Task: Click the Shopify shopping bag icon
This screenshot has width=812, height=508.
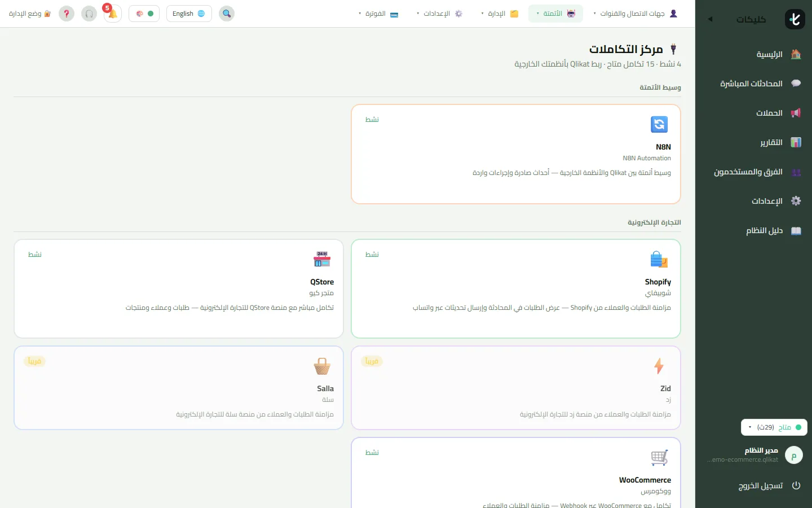Action: tap(659, 259)
